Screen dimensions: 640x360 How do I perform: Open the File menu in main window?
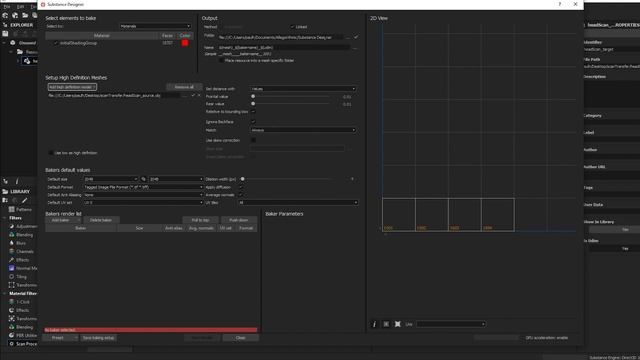tap(7, 7)
